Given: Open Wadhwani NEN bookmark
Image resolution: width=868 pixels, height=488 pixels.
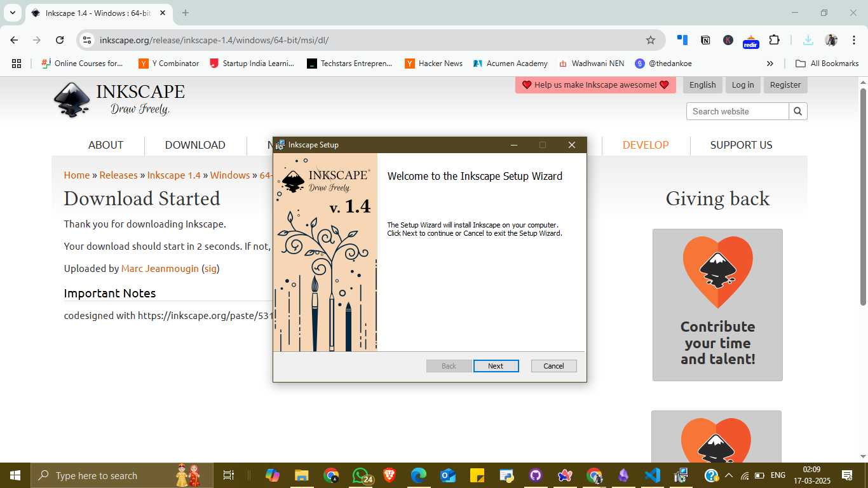Looking at the screenshot, I should [x=591, y=64].
